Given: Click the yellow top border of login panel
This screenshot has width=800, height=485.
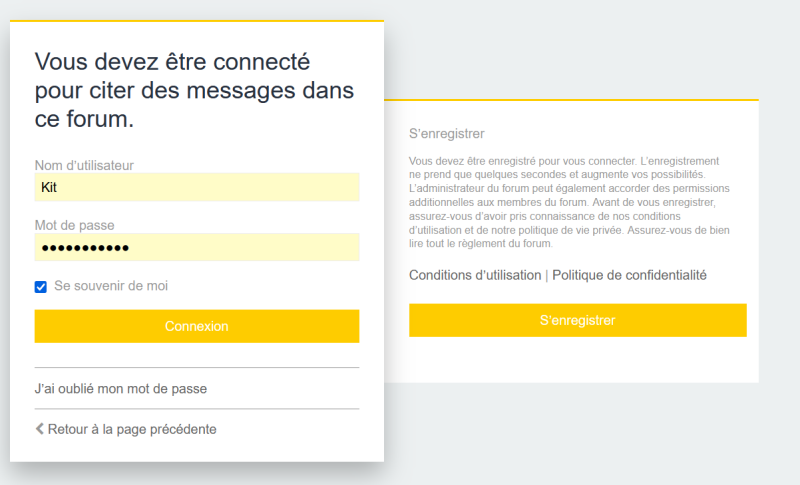Looking at the screenshot, I should pyautogui.click(x=197, y=20).
